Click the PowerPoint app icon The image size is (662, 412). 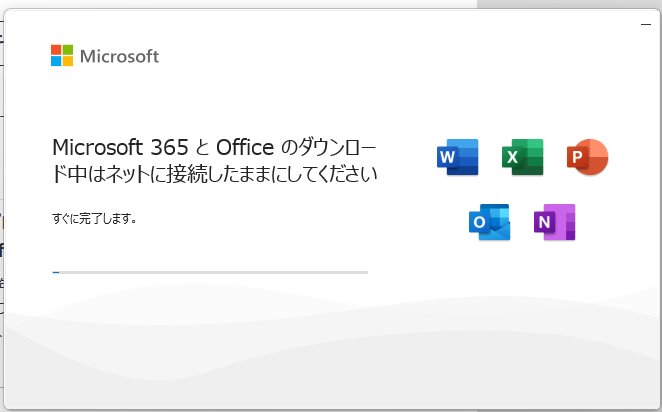click(x=587, y=157)
